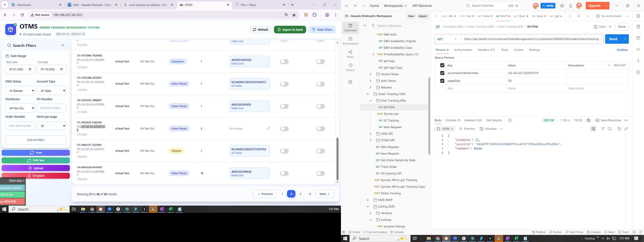Screen dimensions: 644x242
Task: Open the Items per page dropdown
Action: pos(52,126)
